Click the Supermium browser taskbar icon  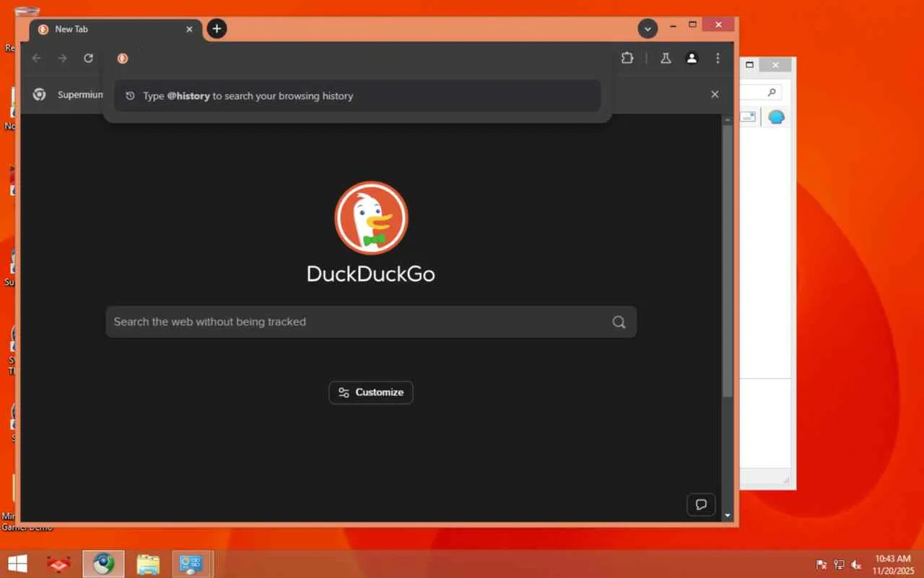(x=103, y=564)
